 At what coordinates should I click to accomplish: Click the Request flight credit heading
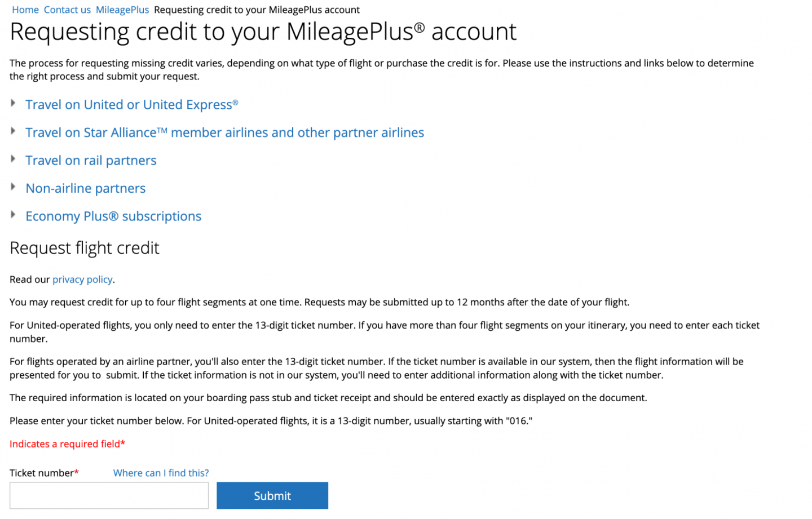point(85,249)
